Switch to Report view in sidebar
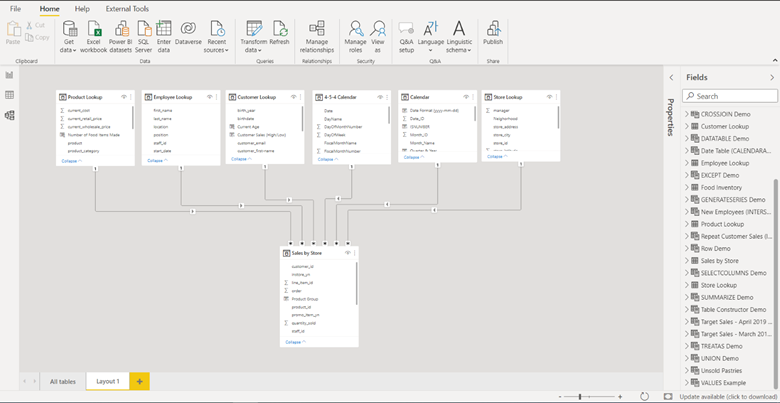Image resolution: width=780 pixels, height=403 pixels. [x=9, y=75]
